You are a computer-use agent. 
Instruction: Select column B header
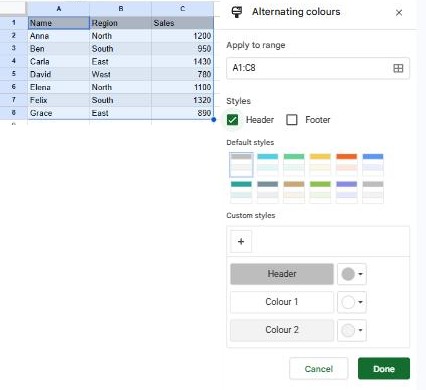[120, 9]
